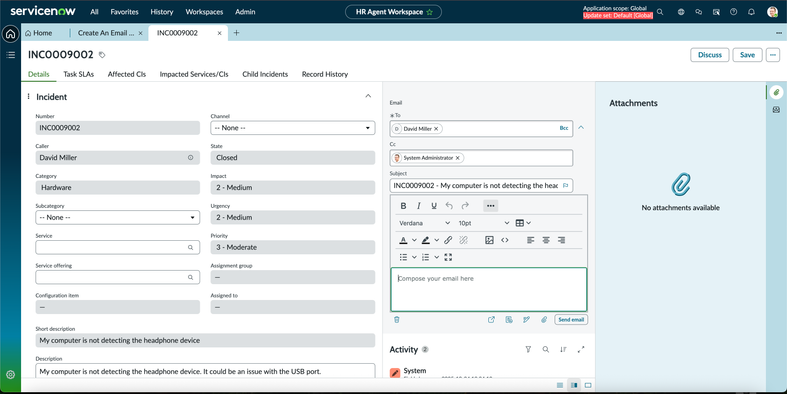Apply italic formatting in email editor
This screenshot has height=394, width=787.
point(419,206)
